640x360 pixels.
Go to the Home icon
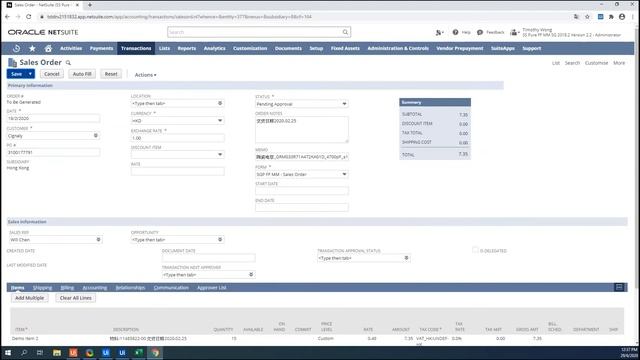click(48, 48)
